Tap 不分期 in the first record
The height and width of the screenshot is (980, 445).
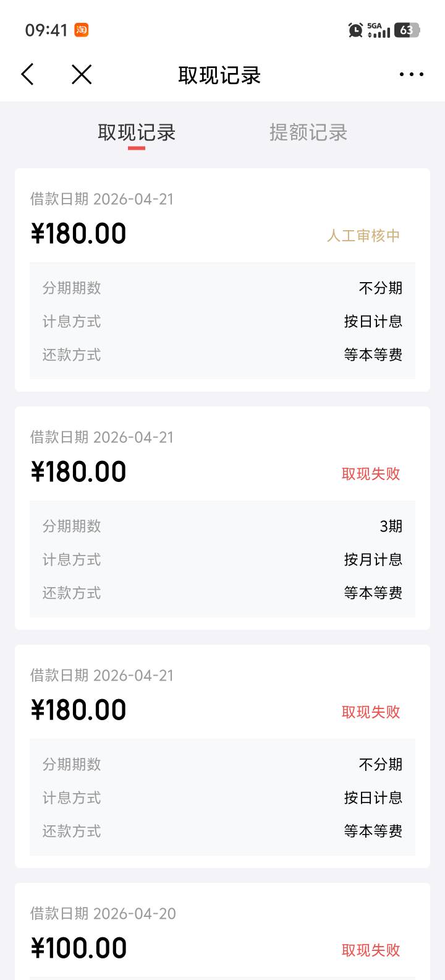[x=381, y=288]
